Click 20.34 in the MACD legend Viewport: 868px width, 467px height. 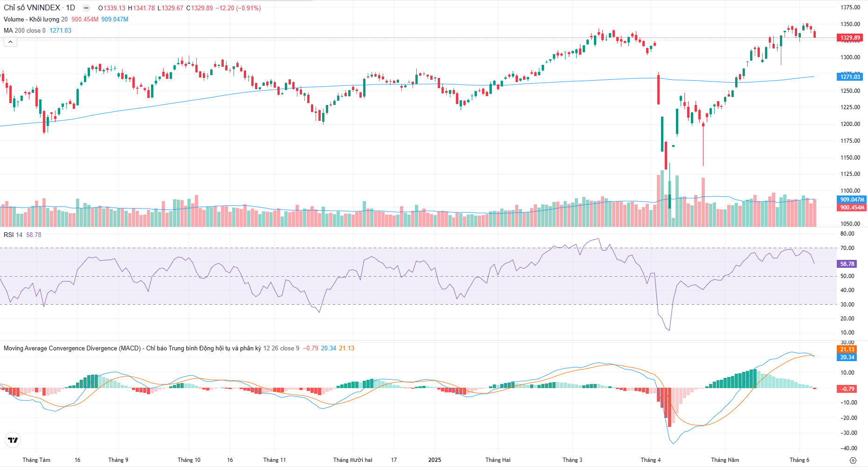click(329, 348)
